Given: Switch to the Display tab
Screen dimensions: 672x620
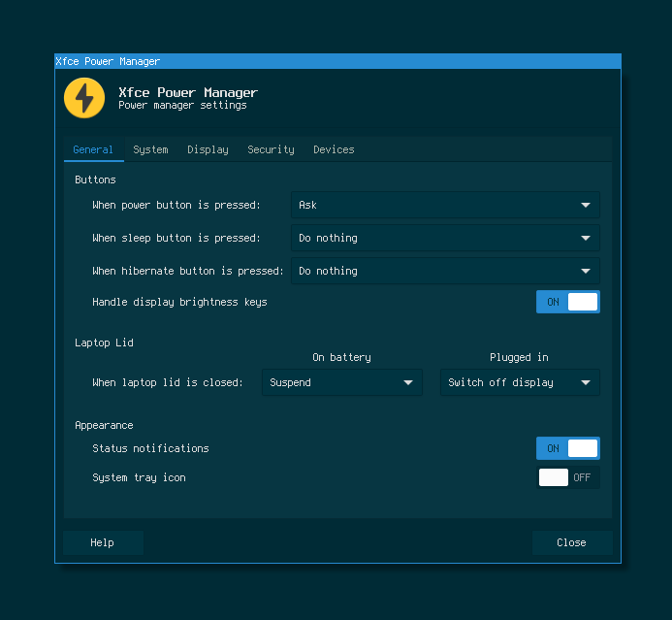Looking at the screenshot, I should [208, 149].
